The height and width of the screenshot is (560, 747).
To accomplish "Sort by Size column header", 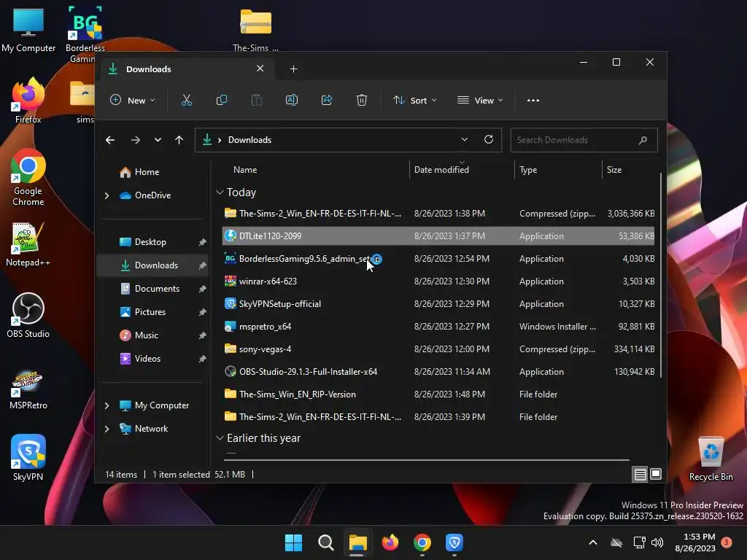I will click(630, 169).
